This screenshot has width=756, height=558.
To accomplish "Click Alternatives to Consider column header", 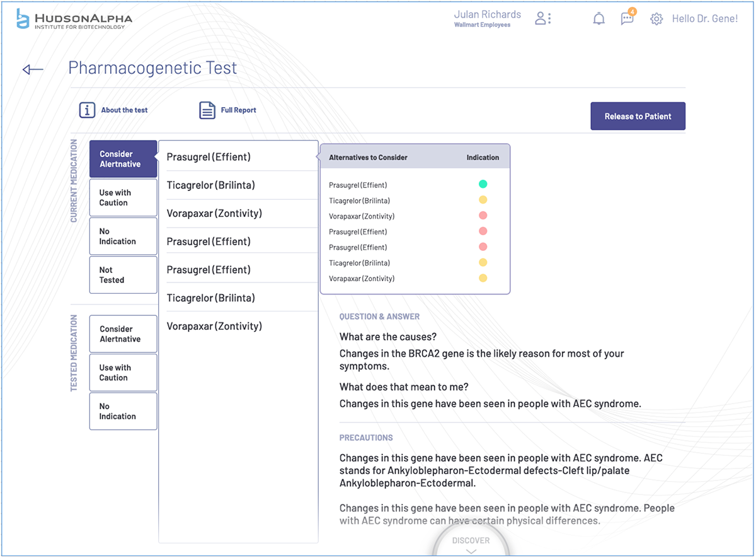I will coord(368,158).
